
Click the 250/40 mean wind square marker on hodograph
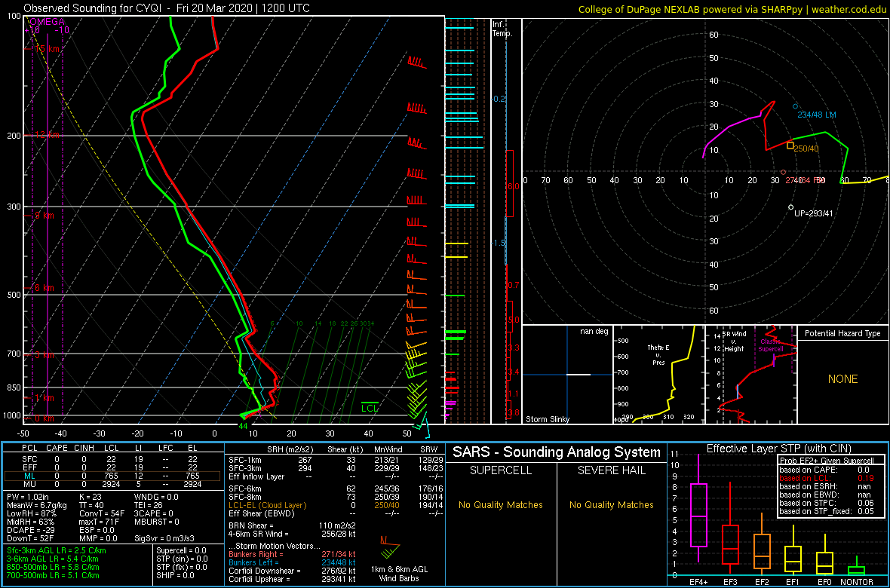pyautogui.click(x=790, y=145)
